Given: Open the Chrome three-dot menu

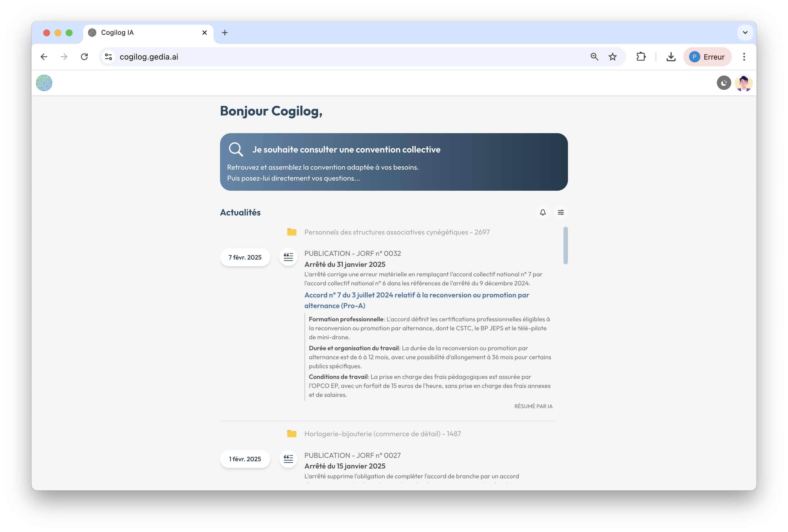Looking at the screenshot, I should click(744, 57).
